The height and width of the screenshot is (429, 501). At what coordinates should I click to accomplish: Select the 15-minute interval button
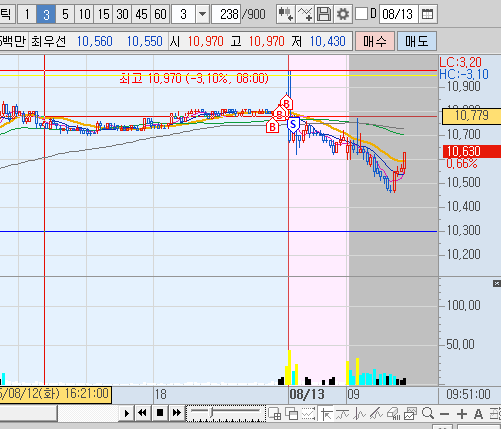(x=103, y=14)
